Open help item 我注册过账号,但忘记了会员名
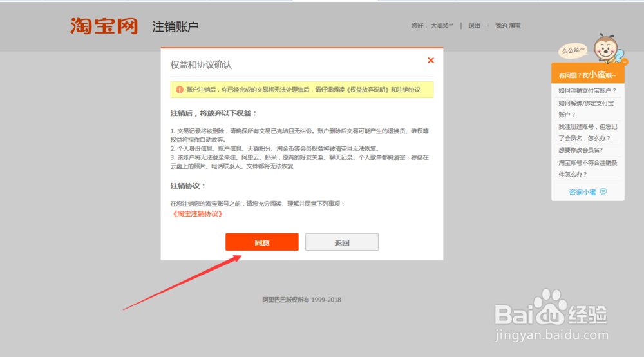644x357 pixels. click(x=588, y=132)
